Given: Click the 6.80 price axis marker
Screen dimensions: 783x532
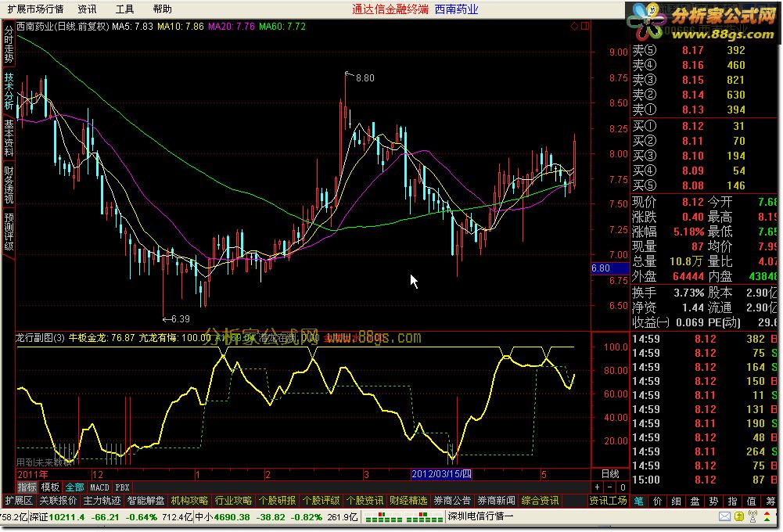Looking at the screenshot, I should [609, 268].
